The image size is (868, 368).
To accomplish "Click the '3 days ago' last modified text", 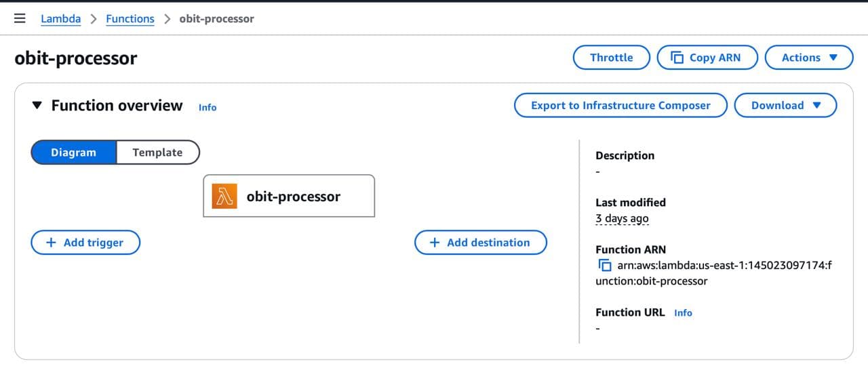I will pyautogui.click(x=622, y=219).
